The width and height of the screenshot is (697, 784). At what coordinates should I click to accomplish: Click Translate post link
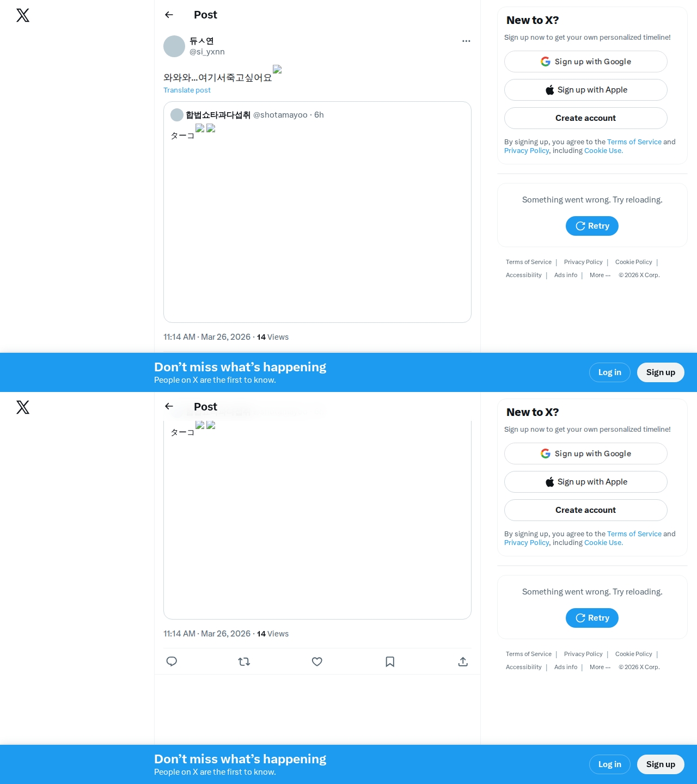point(187,90)
